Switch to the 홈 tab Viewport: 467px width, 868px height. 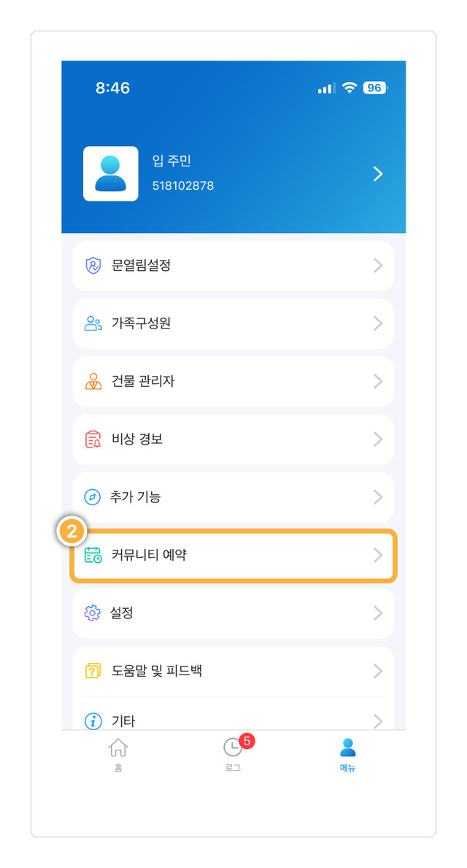118,754
